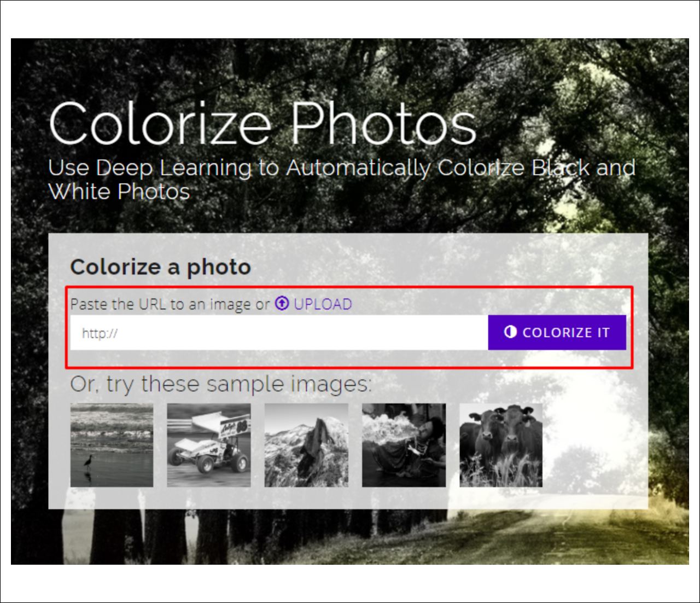Select the shorebird wading sample image

(x=112, y=445)
